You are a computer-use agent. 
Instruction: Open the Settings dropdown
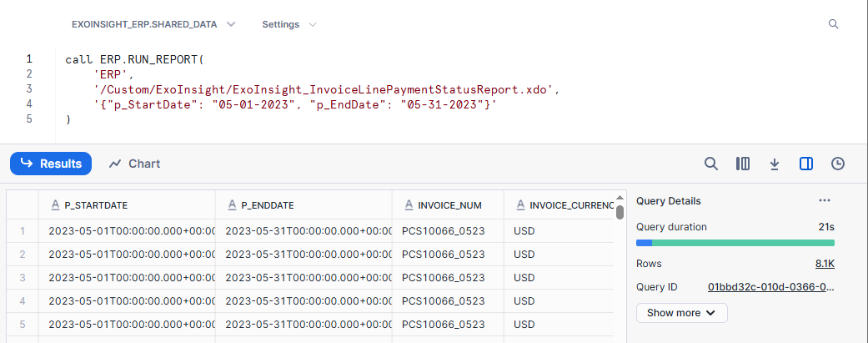point(288,24)
